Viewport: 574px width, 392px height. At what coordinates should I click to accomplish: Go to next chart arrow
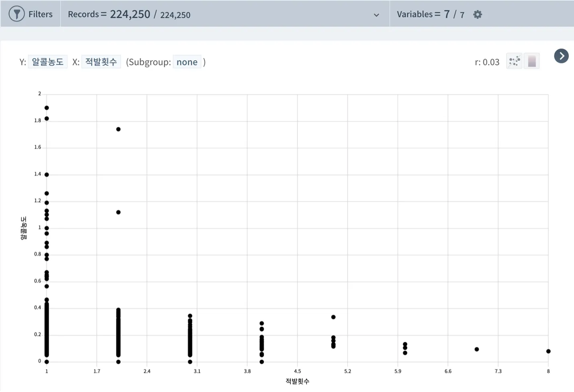(x=561, y=56)
